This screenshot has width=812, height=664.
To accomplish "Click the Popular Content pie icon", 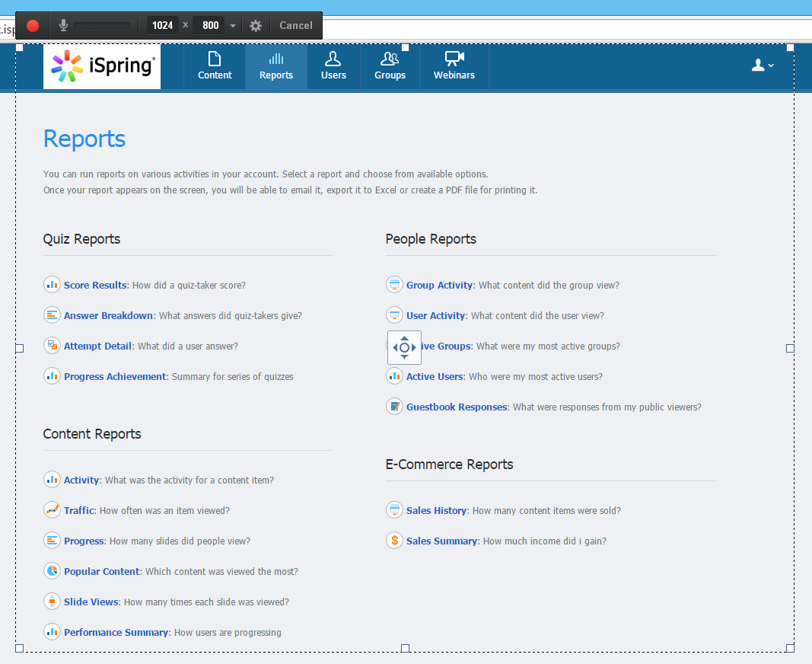I will [x=52, y=571].
